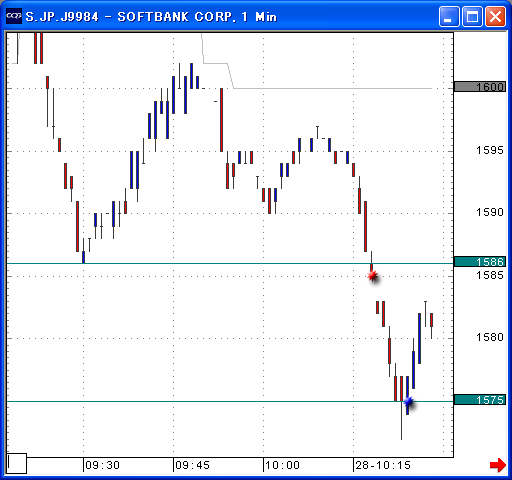Click the red arrow at bottom right
512x480 pixels.
(498, 465)
